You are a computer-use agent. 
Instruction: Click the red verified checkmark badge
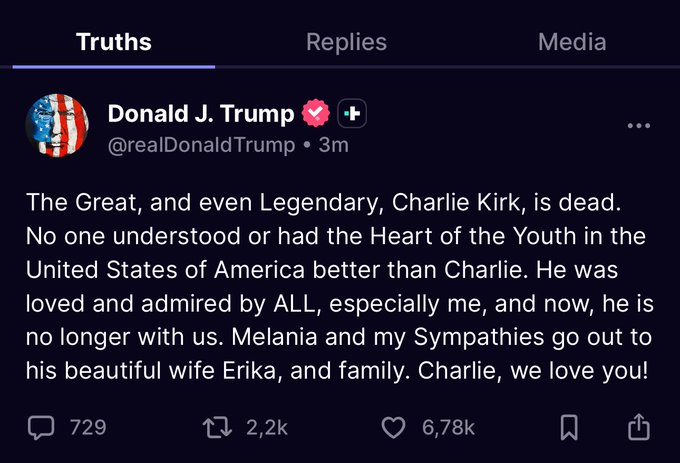[x=317, y=114]
